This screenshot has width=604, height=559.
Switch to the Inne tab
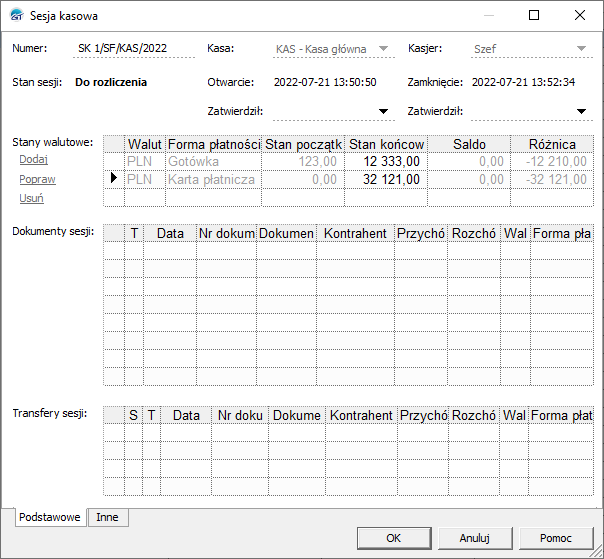point(108,517)
